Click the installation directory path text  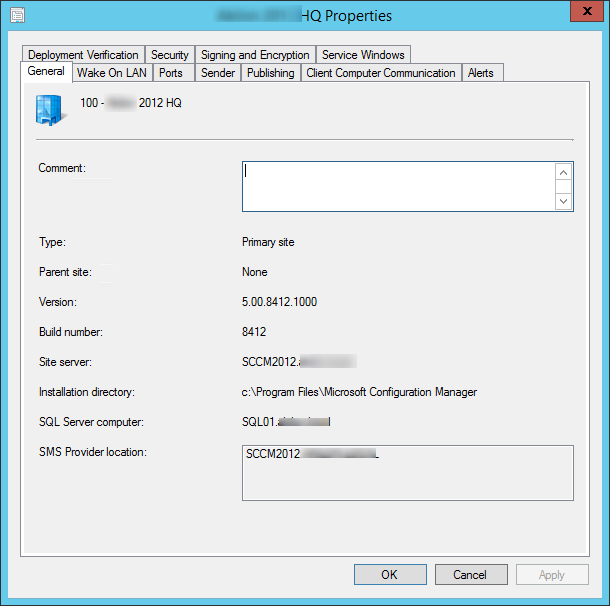[x=359, y=392]
